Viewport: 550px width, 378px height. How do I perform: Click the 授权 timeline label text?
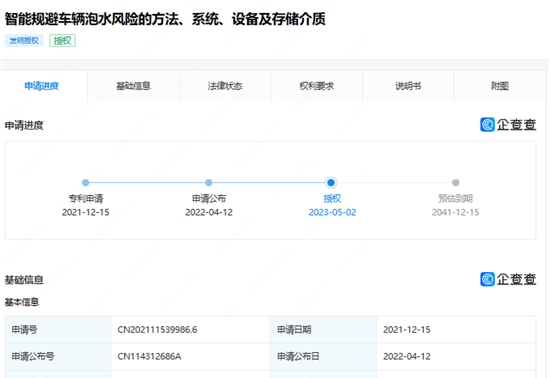pyautogui.click(x=332, y=198)
